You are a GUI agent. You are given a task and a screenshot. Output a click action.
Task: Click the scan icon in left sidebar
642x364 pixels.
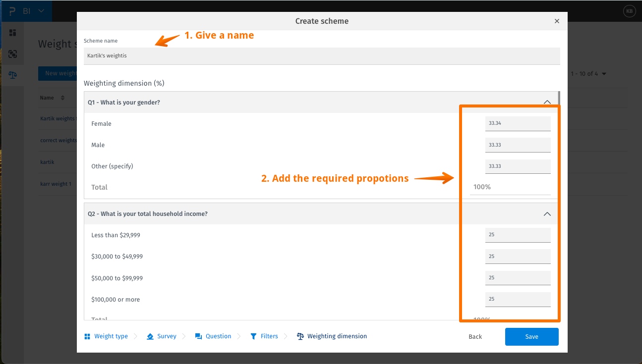pyautogui.click(x=13, y=54)
